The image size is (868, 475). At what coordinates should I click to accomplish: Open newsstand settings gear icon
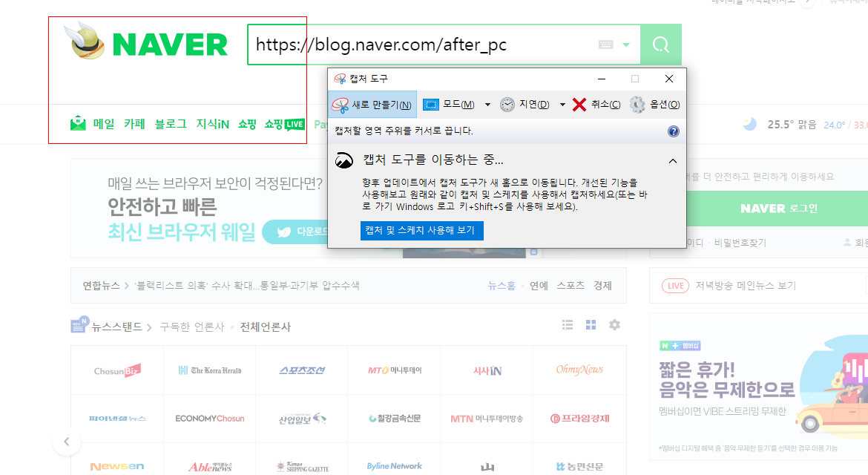pos(614,325)
